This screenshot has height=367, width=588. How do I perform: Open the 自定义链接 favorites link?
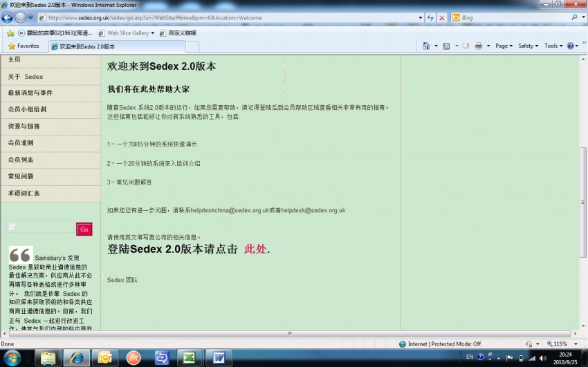click(178, 33)
